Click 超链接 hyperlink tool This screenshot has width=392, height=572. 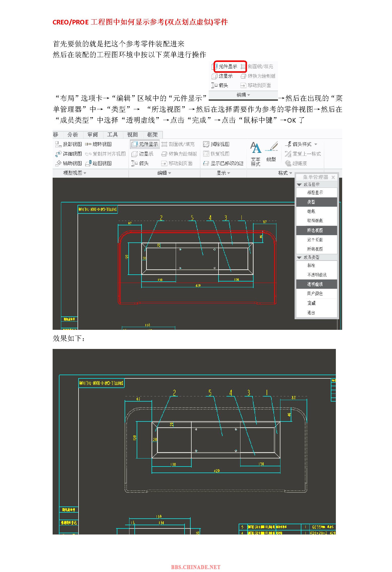pyautogui.click(x=296, y=163)
